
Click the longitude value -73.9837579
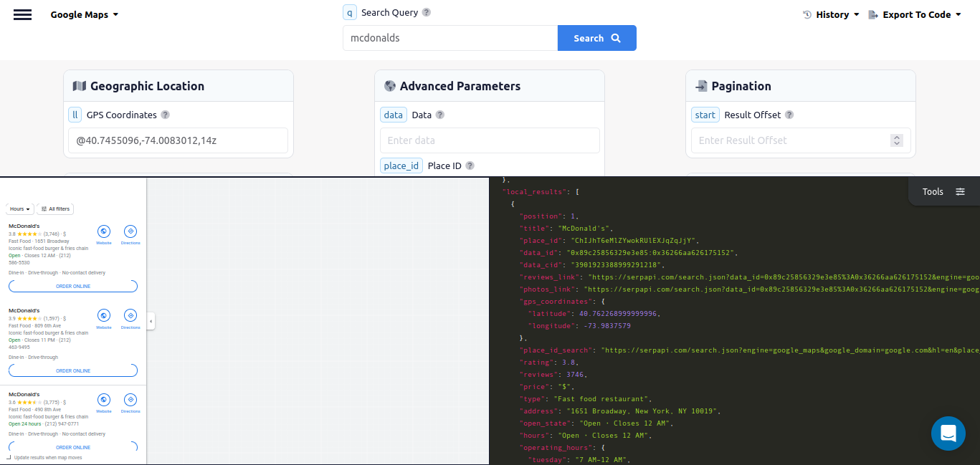click(x=607, y=326)
